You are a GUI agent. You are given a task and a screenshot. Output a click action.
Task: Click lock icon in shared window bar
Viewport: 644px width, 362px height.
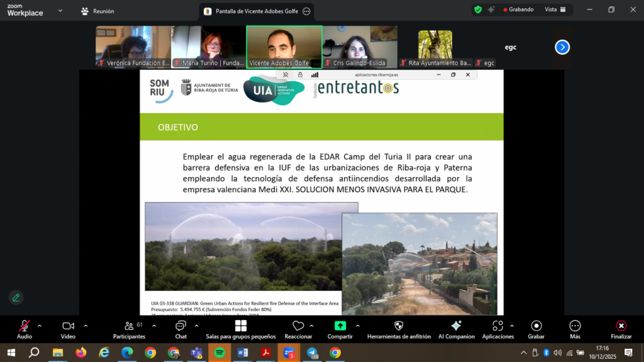(x=300, y=75)
